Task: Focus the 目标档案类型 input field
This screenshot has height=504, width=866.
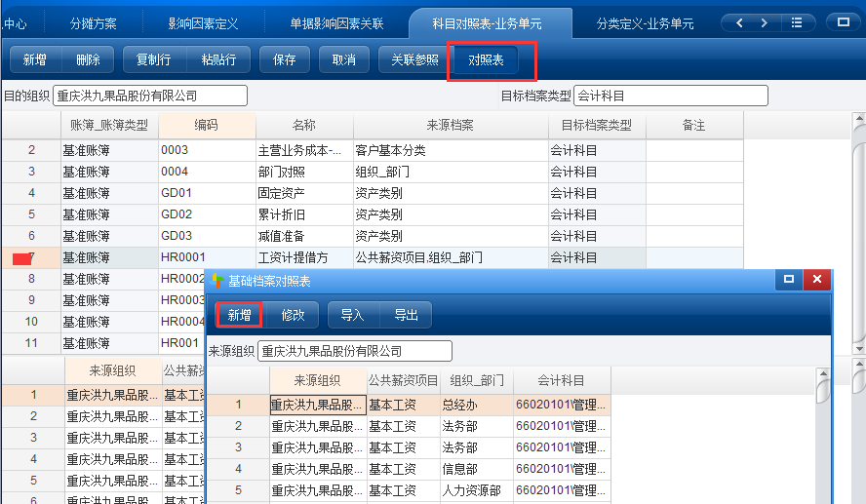Action: [671, 96]
